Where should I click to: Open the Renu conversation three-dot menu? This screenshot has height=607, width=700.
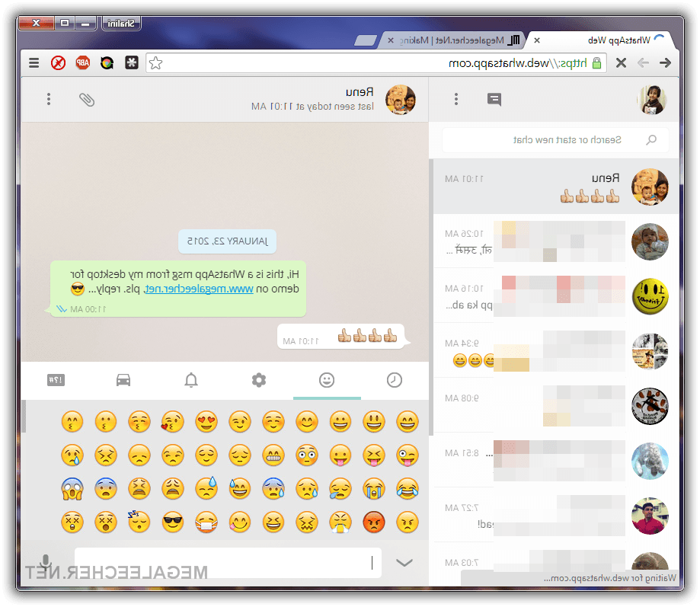[49, 99]
